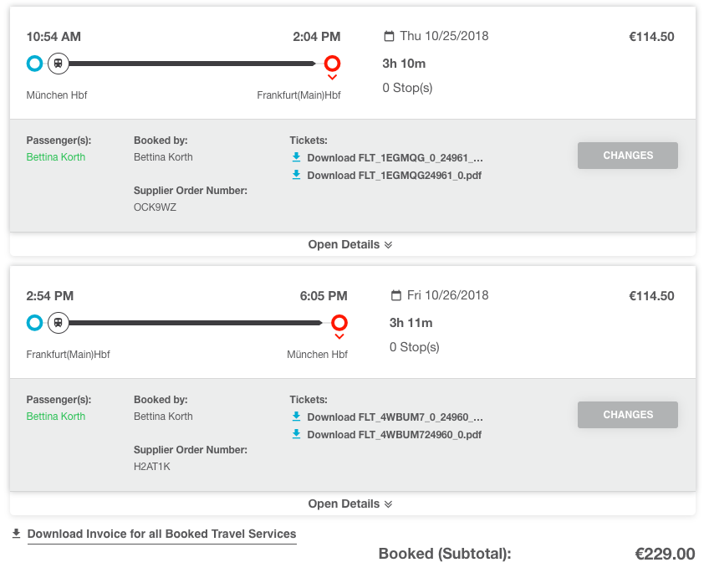Click the red chevron under the Frankfurt(Main)Hbf marker
Screen dimensions: 709x588
point(332,77)
